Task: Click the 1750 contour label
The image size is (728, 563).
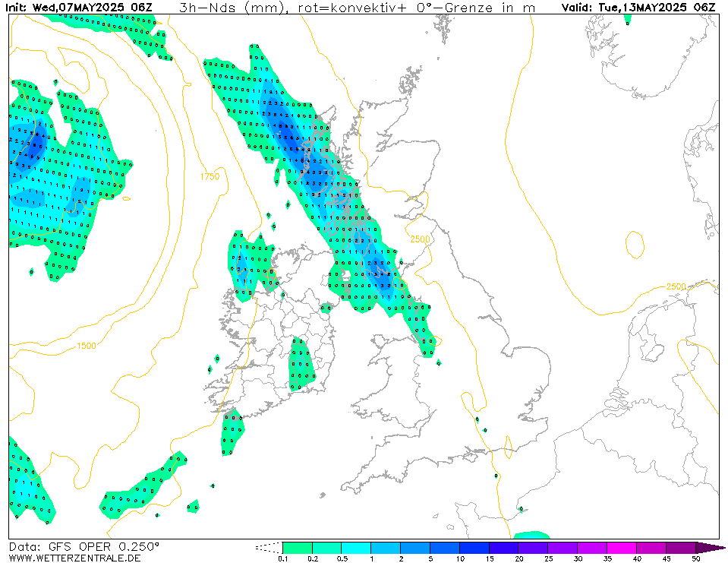Action: pos(210,176)
